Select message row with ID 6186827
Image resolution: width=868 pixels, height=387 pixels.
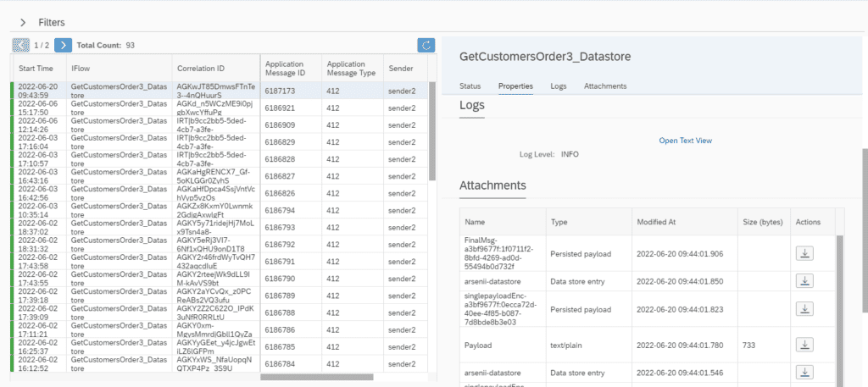click(x=220, y=176)
